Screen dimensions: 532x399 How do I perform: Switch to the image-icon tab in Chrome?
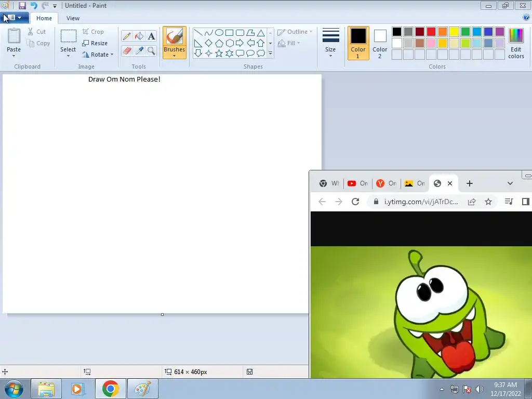click(x=415, y=183)
